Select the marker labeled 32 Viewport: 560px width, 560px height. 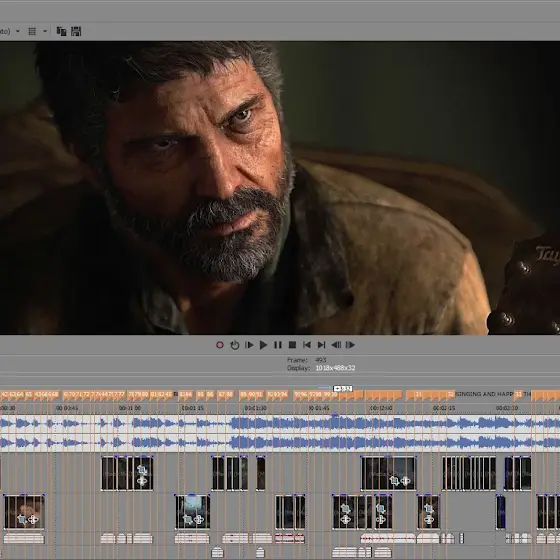point(451,395)
